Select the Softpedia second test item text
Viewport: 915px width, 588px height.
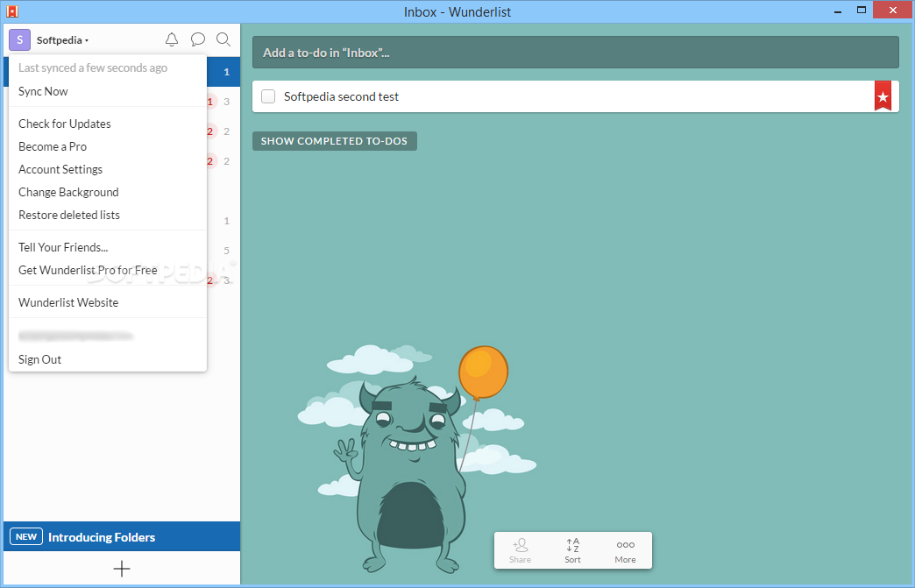click(x=342, y=97)
